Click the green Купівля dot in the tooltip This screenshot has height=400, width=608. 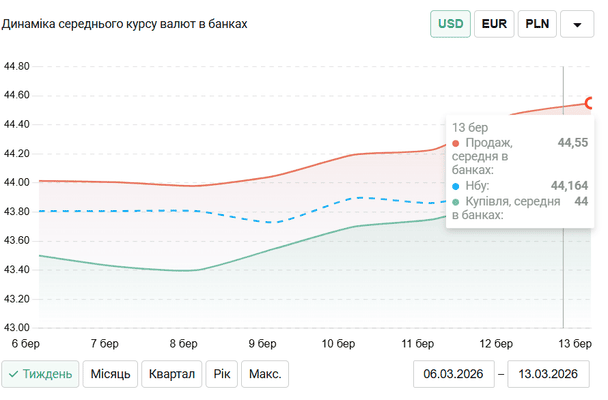(457, 201)
